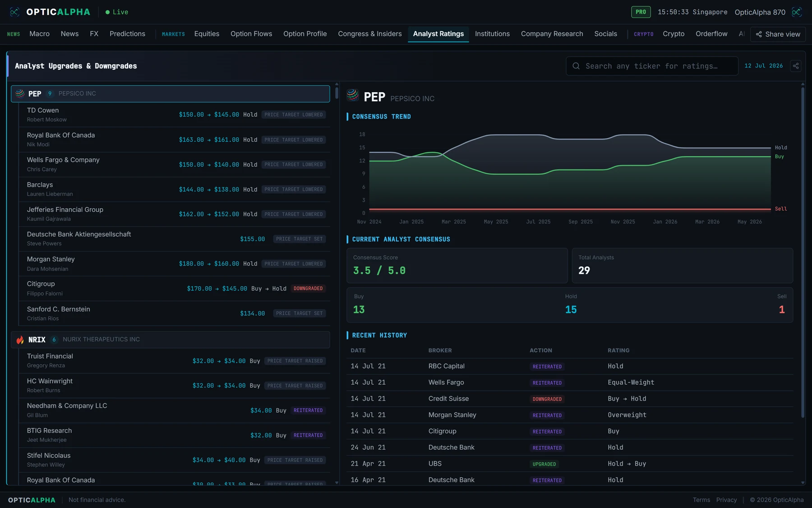Click the Consensus Score 3.5 / 5.0 card
Viewport: 812px width, 508px height.
pyautogui.click(x=457, y=266)
